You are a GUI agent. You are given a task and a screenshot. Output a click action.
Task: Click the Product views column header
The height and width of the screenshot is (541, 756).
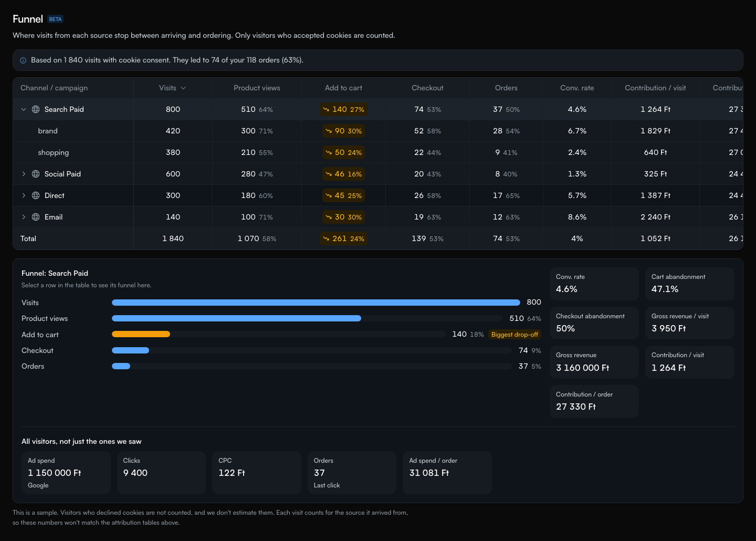(257, 88)
